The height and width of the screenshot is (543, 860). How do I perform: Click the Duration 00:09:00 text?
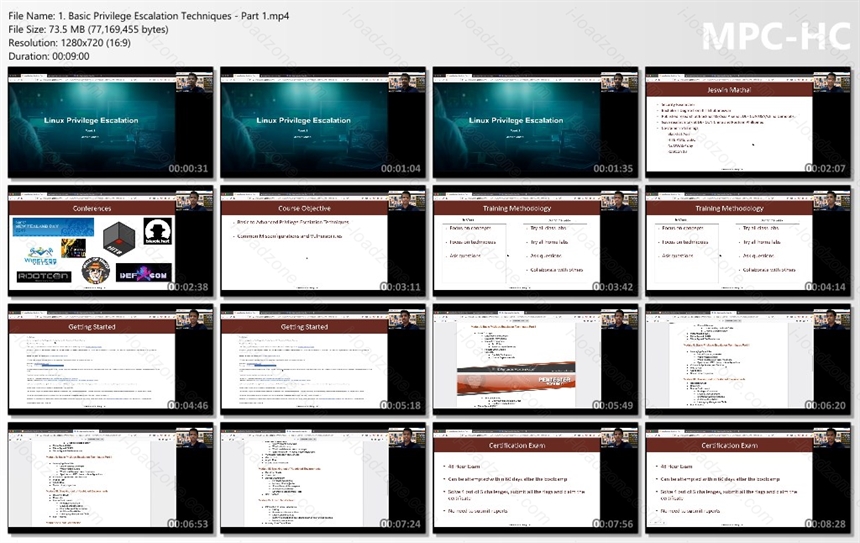click(49, 56)
